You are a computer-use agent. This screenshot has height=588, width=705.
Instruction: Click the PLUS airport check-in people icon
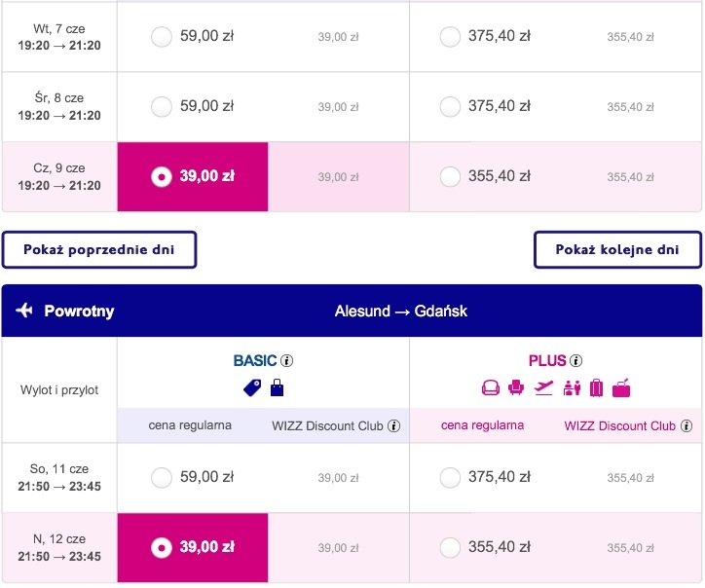(x=572, y=388)
